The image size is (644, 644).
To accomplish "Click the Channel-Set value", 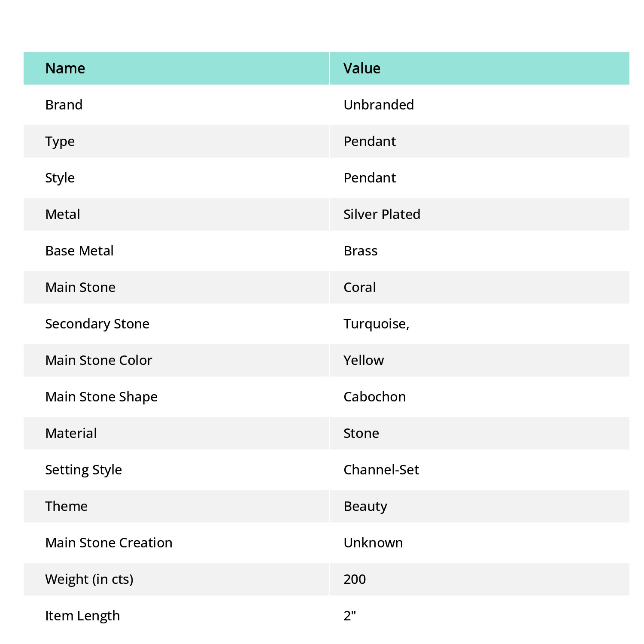I will coord(381,470).
